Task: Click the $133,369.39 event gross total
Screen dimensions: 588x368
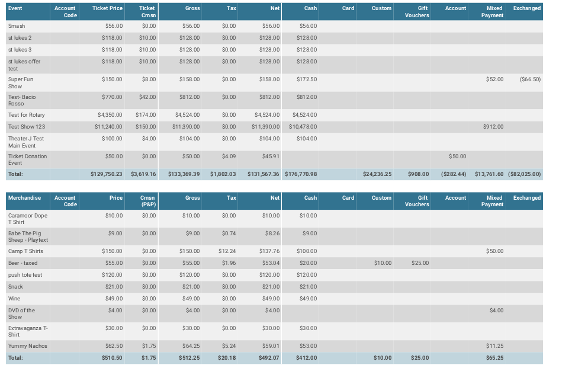Action: coord(184,174)
